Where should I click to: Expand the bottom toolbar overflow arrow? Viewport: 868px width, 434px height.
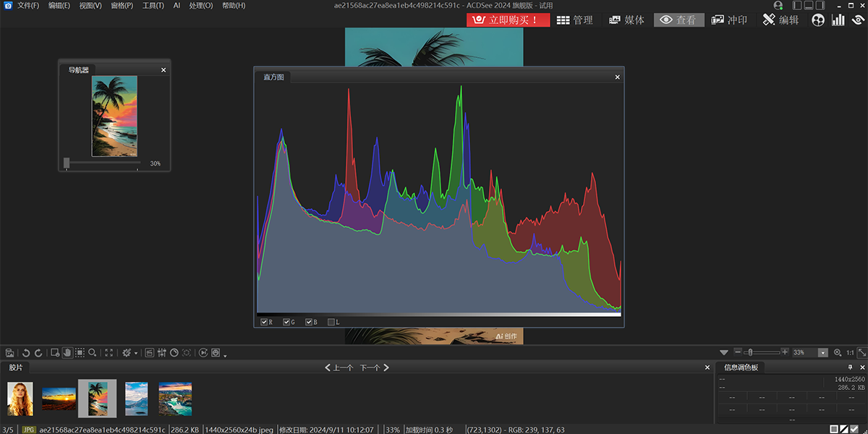[x=225, y=355]
